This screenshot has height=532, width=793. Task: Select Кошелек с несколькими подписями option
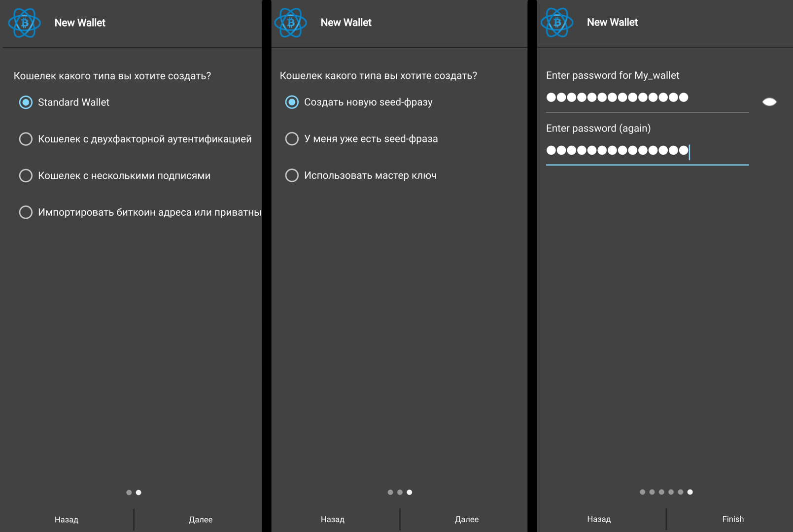point(26,176)
